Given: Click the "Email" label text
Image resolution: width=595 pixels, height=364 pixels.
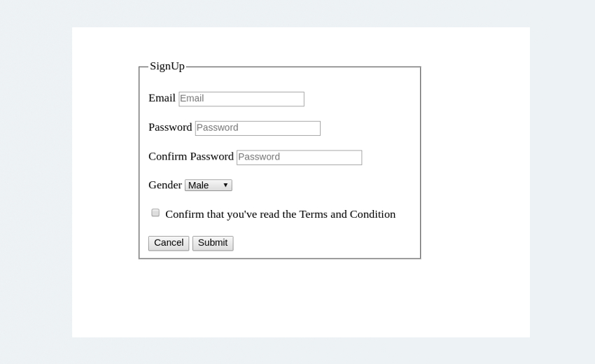Looking at the screenshot, I should [x=162, y=98].
